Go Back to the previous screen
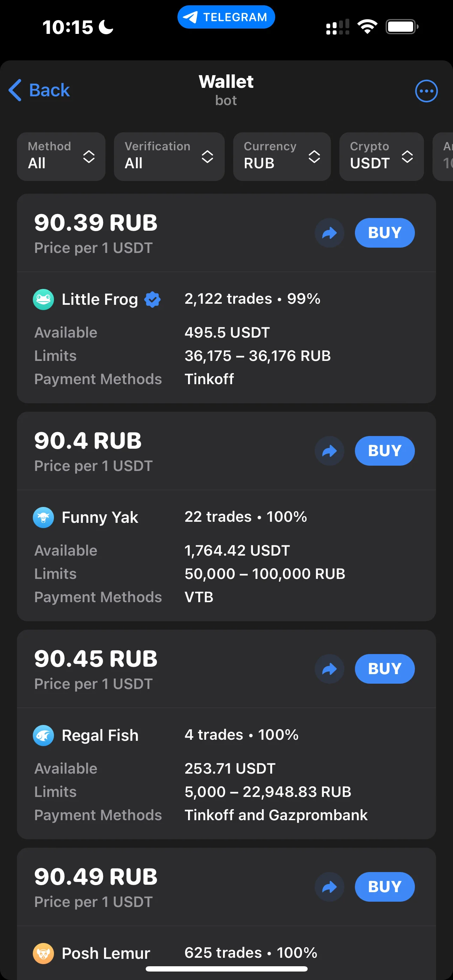 coord(39,91)
